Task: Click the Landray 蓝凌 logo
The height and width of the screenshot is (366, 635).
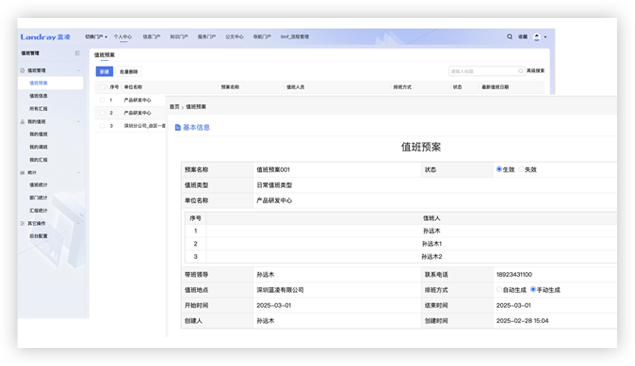Action: [x=45, y=37]
